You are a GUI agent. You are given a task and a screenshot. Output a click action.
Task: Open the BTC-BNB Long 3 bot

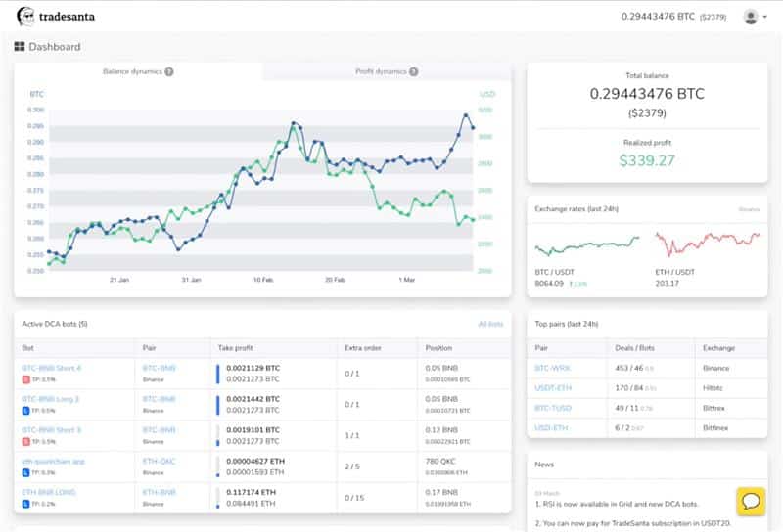tap(51, 399)
